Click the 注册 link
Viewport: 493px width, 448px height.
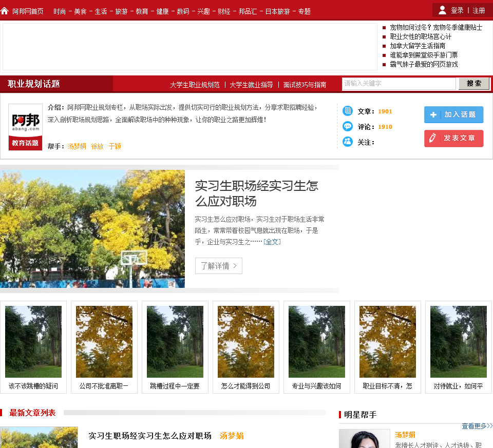click(479, 10)
